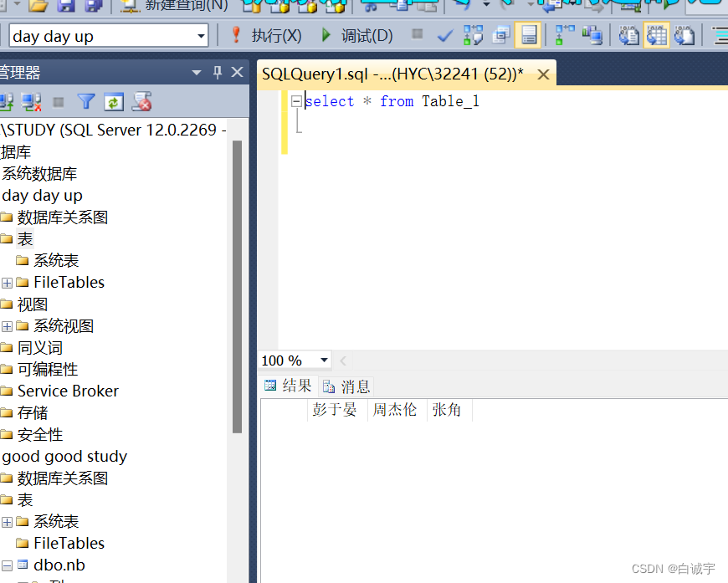Screen dimensions: 728x583
Task: Select the 同义词 folder
Action: [x=40, y=348]
